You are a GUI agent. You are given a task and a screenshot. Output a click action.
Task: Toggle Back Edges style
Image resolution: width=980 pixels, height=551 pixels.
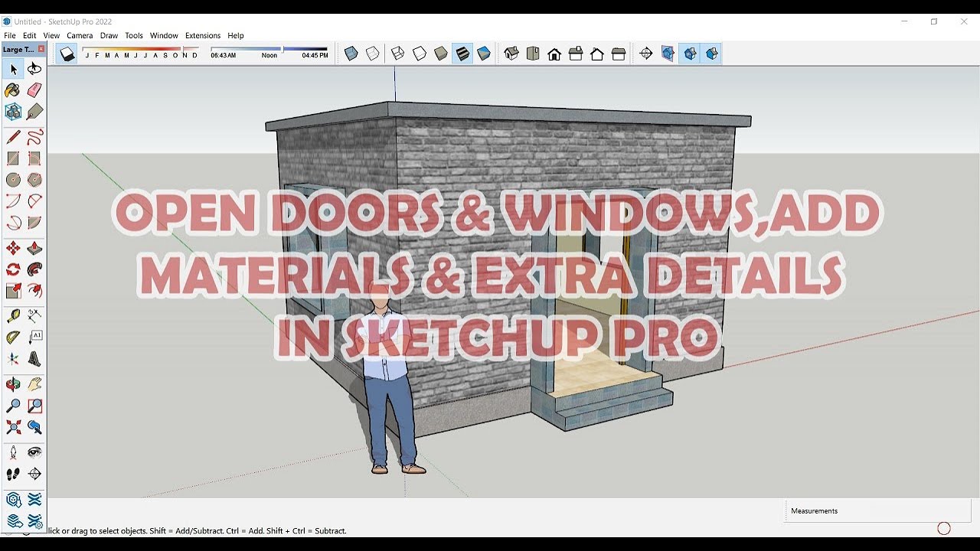(x=373, y=54)
